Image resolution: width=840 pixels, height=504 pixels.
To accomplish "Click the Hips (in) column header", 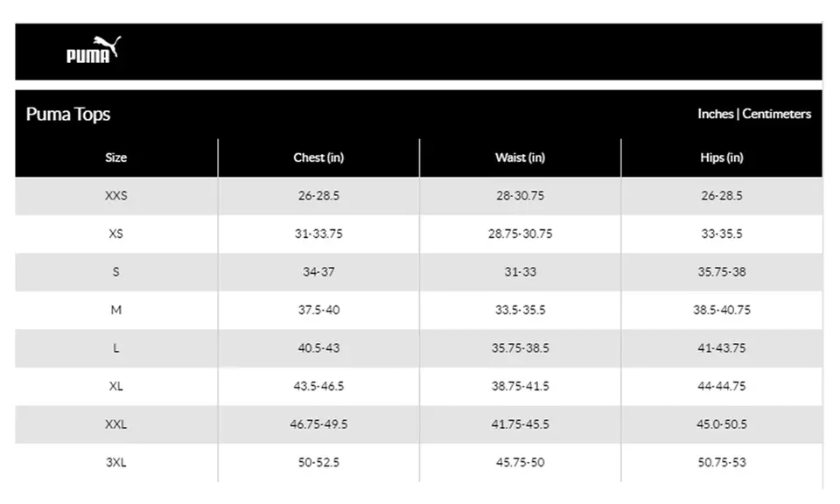I will (722, 157).
